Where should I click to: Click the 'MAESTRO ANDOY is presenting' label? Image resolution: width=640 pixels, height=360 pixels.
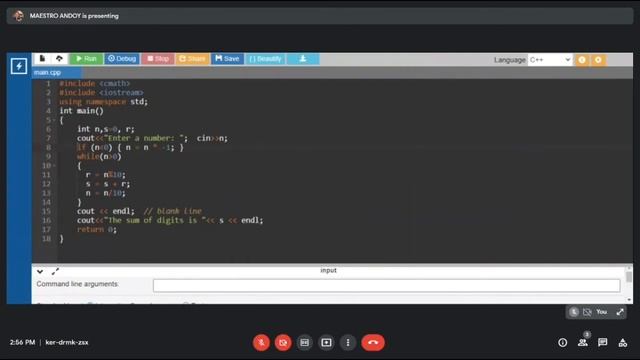74,16
